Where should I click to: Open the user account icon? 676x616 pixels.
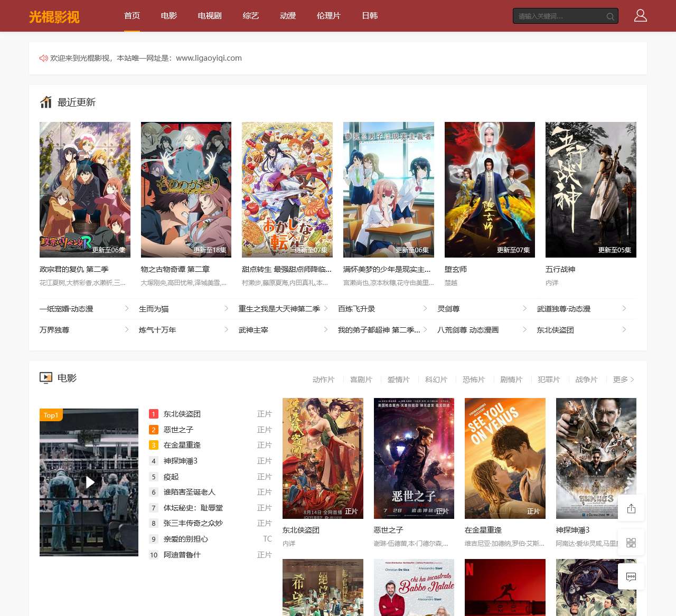641,16
